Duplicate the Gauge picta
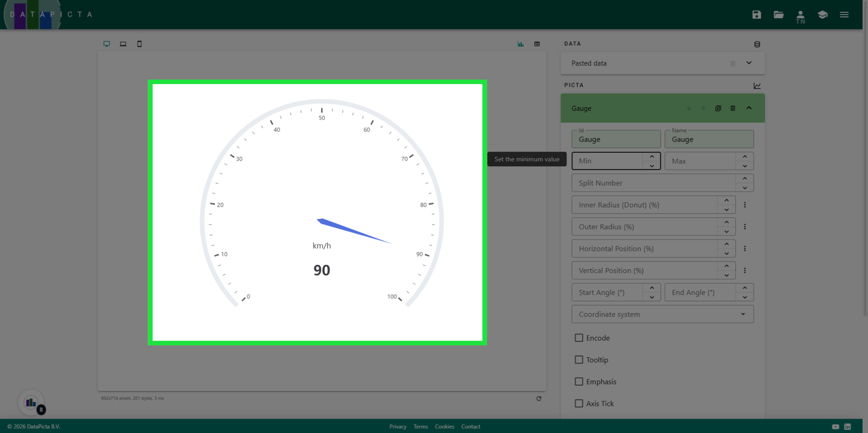This screenshot has height=433, width=868. [x=718, y=108]
